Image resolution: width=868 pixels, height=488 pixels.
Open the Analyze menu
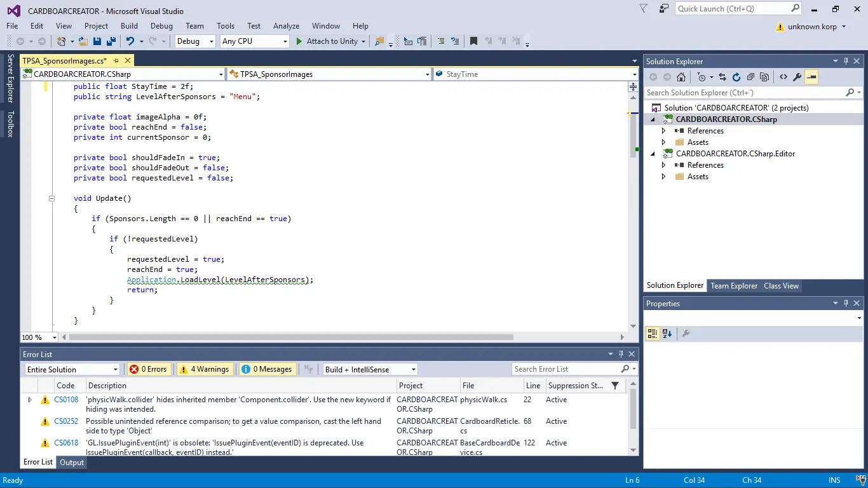point(286,26)
